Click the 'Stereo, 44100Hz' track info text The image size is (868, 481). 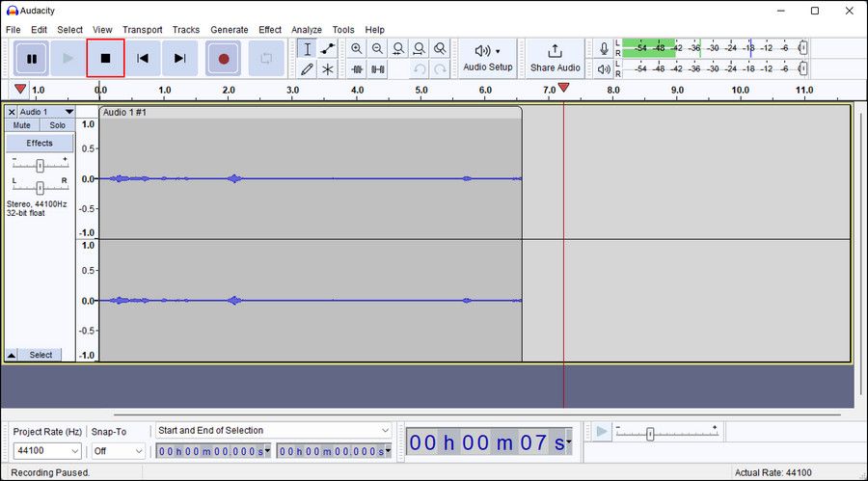(x=37, y=204)
